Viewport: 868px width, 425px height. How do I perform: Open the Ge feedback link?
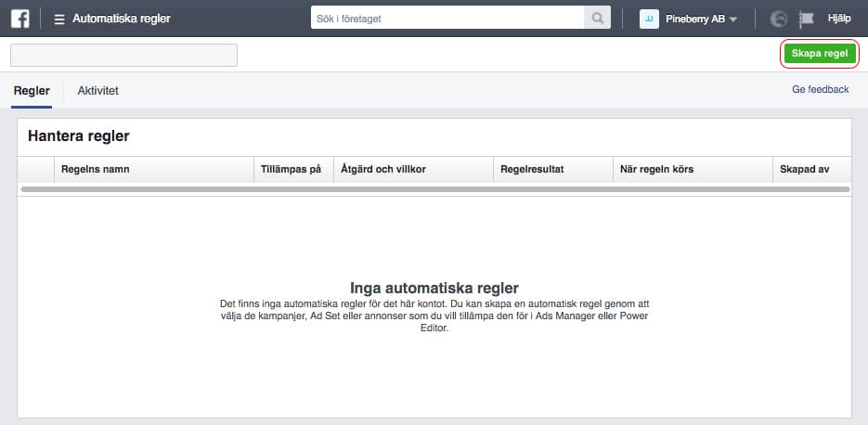(x=820, y=89)
